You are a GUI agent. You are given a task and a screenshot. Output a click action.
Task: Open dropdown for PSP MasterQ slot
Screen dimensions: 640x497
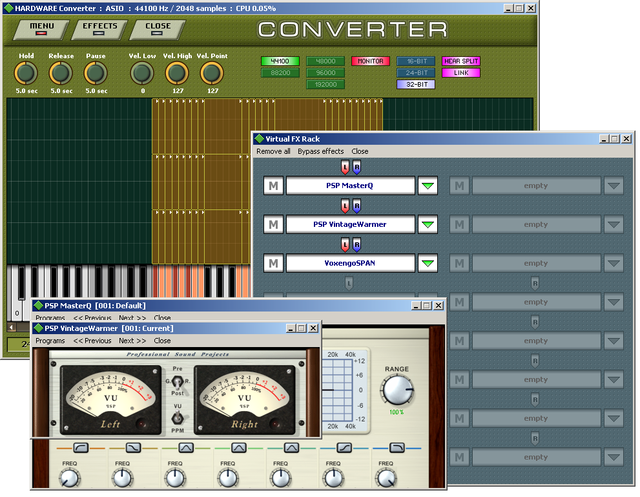428,186
